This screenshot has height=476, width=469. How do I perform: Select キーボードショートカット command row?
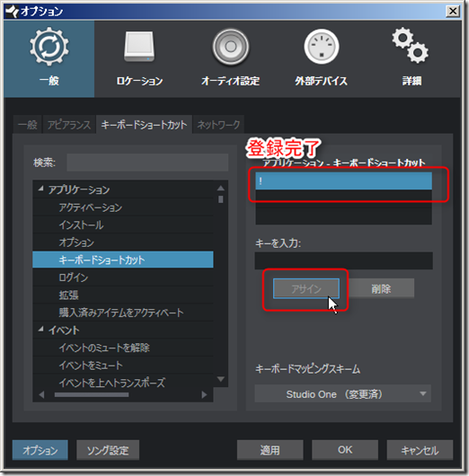point(123,260)
